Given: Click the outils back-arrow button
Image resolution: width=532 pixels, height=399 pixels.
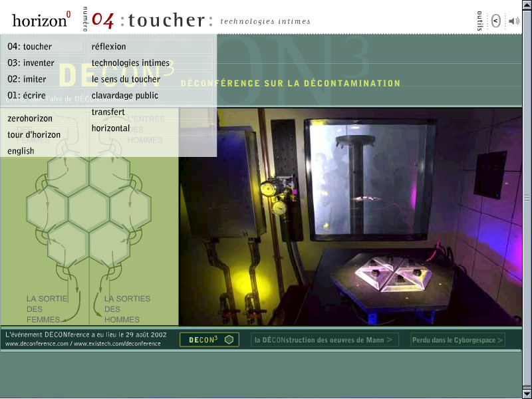Looking at the screenshot, I should coord(495,21).
